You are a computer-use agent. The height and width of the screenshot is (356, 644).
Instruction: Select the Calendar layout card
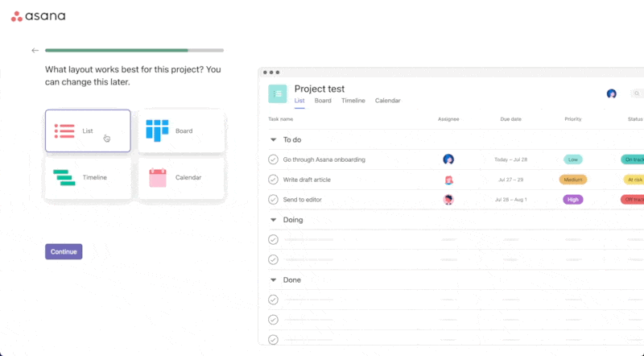(x=181, y=177)
